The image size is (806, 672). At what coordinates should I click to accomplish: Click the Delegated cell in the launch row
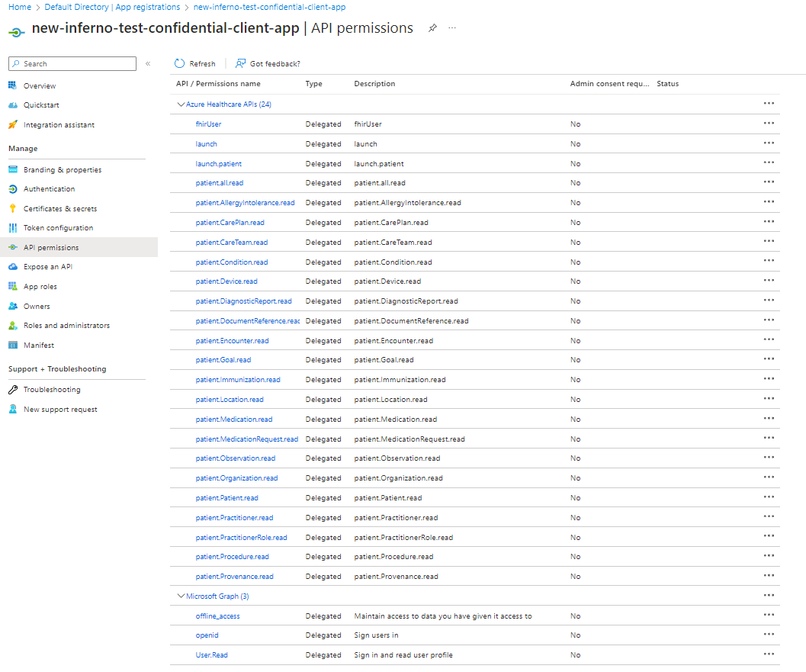[x=323, y=144]
